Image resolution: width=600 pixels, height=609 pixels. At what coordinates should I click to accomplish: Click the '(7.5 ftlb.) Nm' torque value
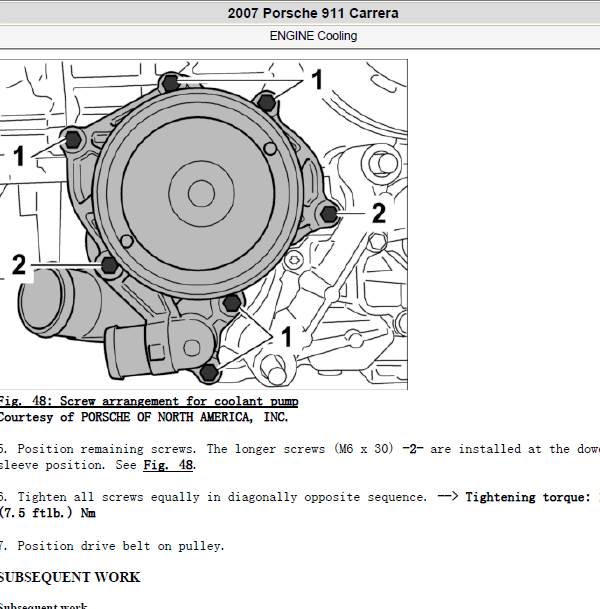(x=47, y=513)
